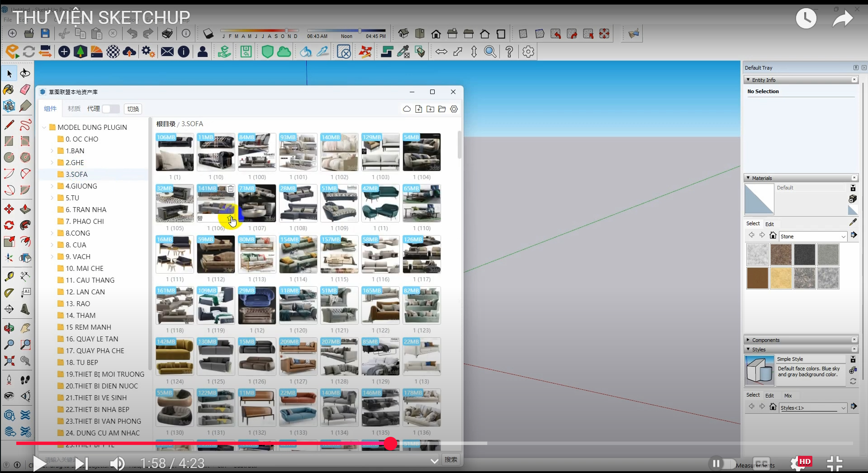
Task: Open the 11. CAU THANG folder
Action: [90, 280]
